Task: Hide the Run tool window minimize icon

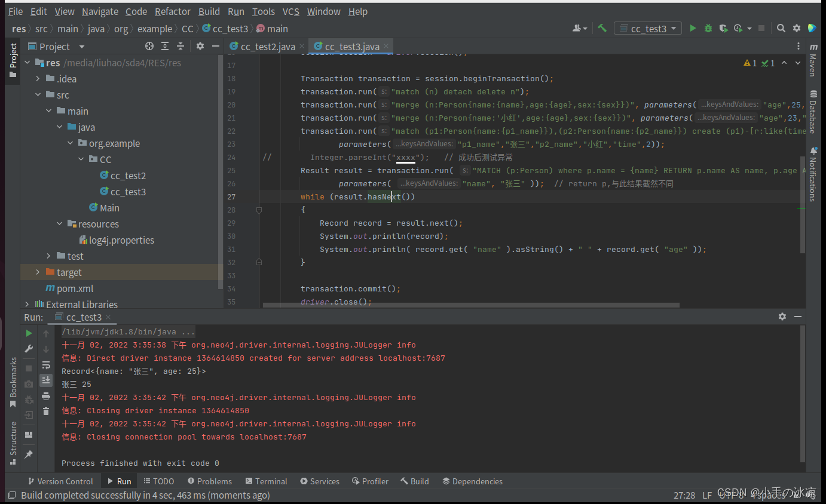Action: [798, 316]
